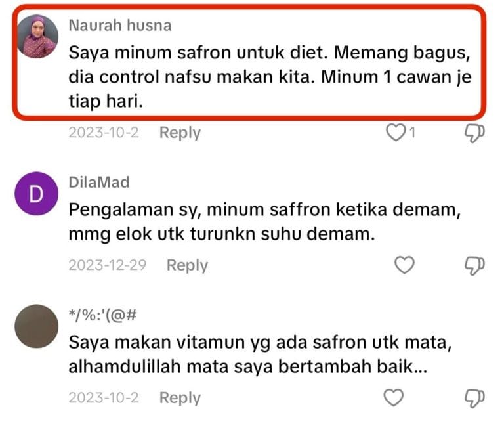Open the DilaMad username
The height and width of the screenshot is (434, 504).
pyautogui.click(x=99, y=183)
